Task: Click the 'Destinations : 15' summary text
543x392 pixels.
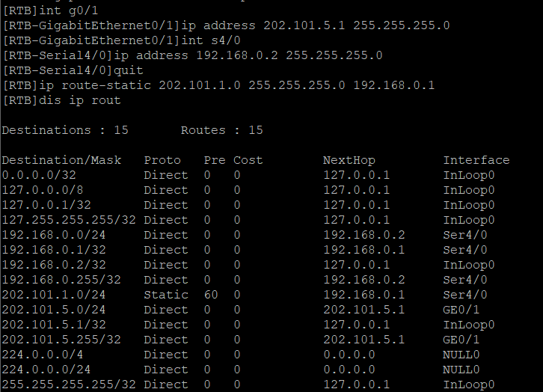Action: pyautogui.click(x=65, y=129)
